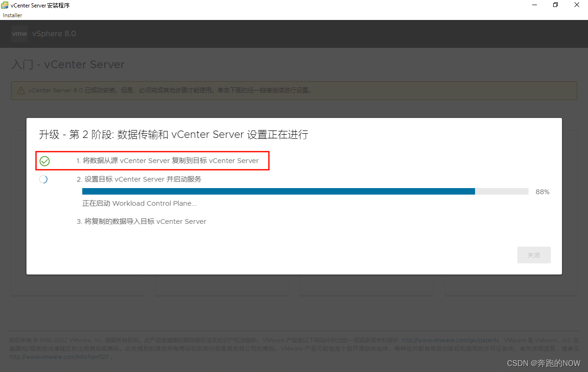Screen dimensions: 588x372
Task: Click the 88% progress percentage label
Action: (x=542, y=192)
